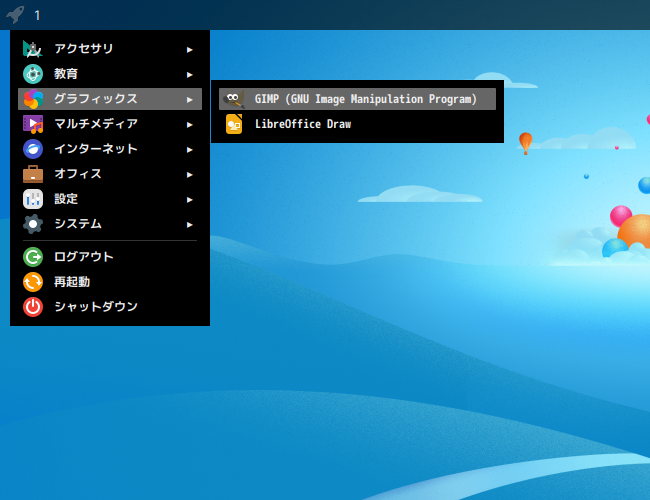The height and width of the screenshot is (500, 650).
Task: Click the グラフィックス colorful flower icon
Action: [33, 99]
